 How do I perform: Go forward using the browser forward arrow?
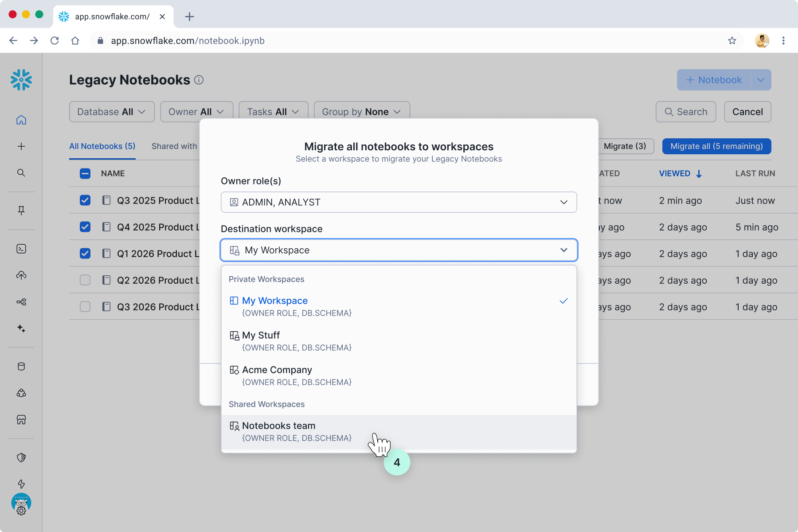click(x=34, y=41)
